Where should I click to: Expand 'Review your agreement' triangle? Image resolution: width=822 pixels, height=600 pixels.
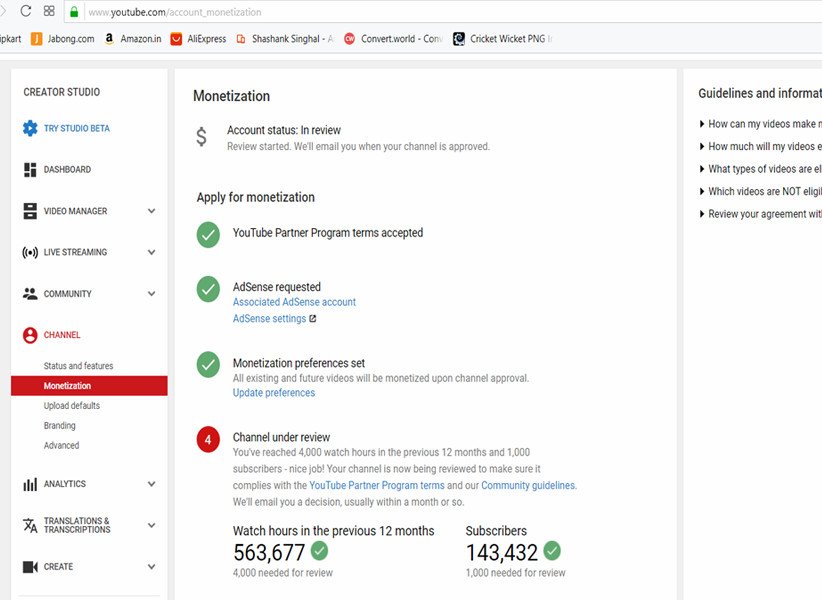(702, 214)
